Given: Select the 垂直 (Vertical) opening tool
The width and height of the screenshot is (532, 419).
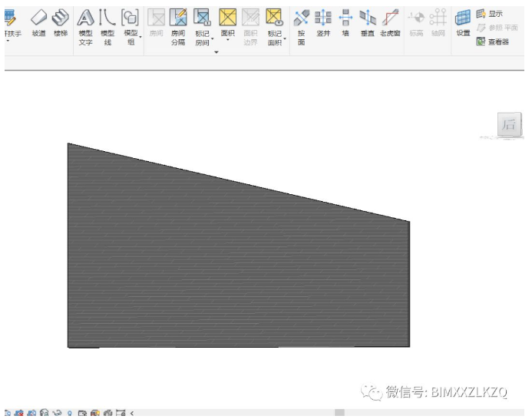Looking at the screenshot, I should coord(368,22).
